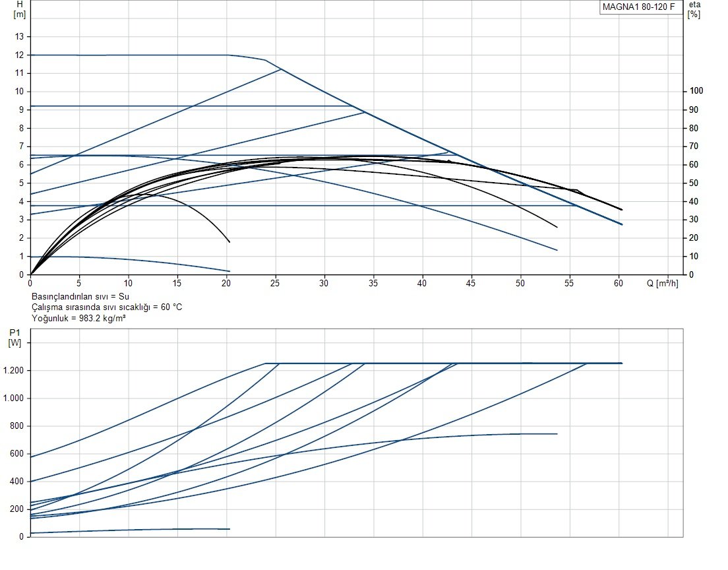The image size is (728, 570).
Task: Click the 13 tick on the H axis
Action: point(19,36)
